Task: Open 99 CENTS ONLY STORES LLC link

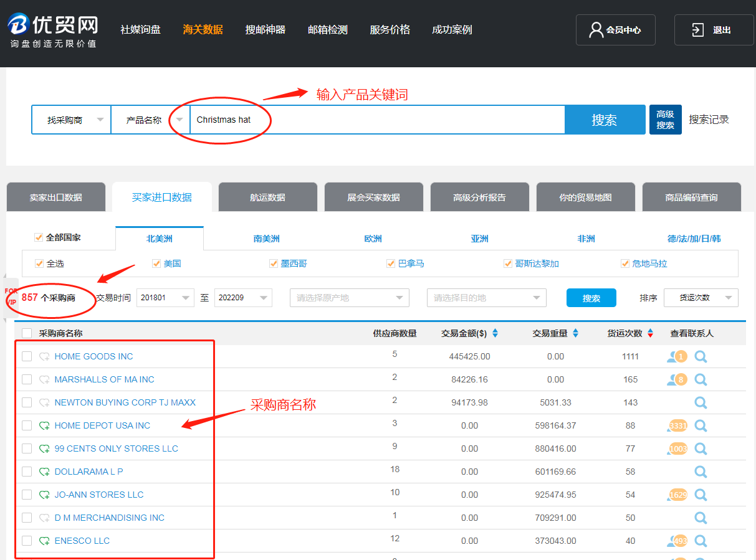Action: point(117,448)
